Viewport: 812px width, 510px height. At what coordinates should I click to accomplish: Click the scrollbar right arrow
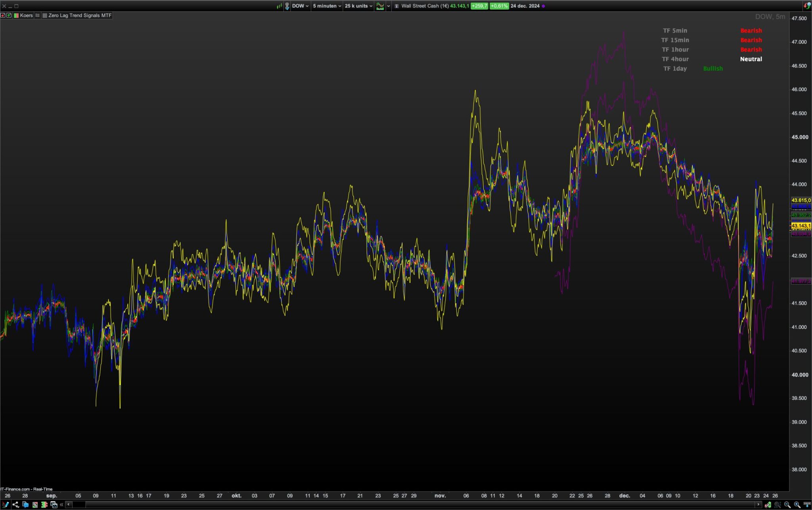click(x=758, y=504)
